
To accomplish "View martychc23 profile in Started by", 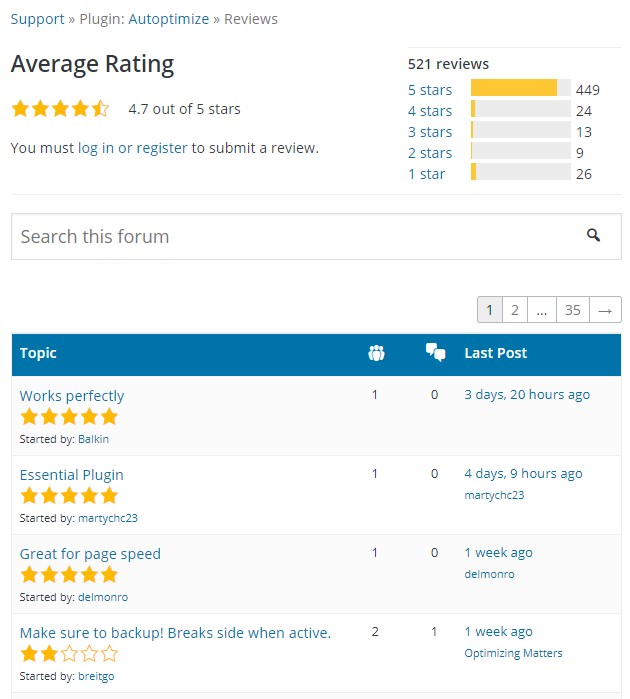I will 108,518.
